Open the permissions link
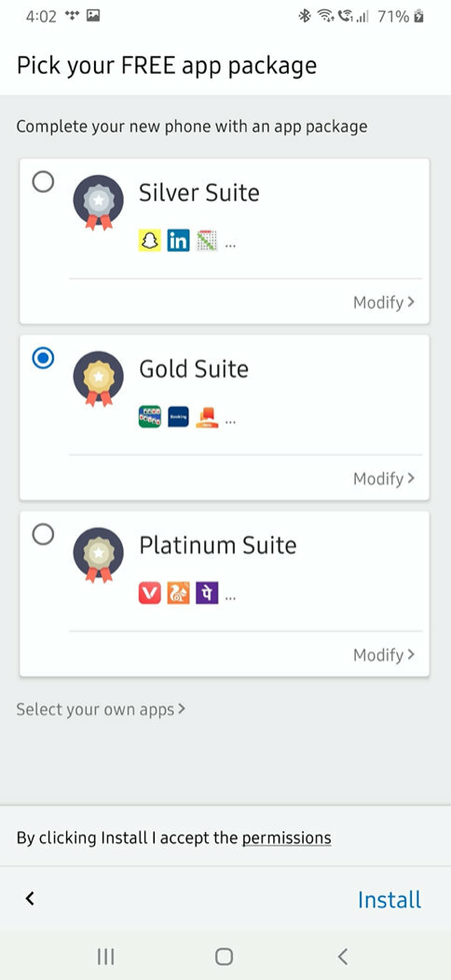The height and width of the screenshot is (980, 451). tap(286, 837)
